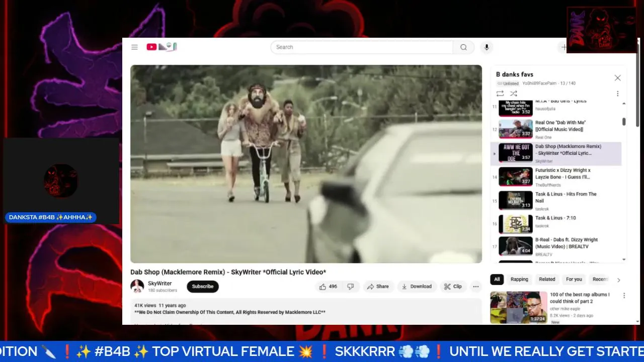Click the TaskRok channel name under Task & Linus - 7:10
644x362 pixels.
coord(542,226)
